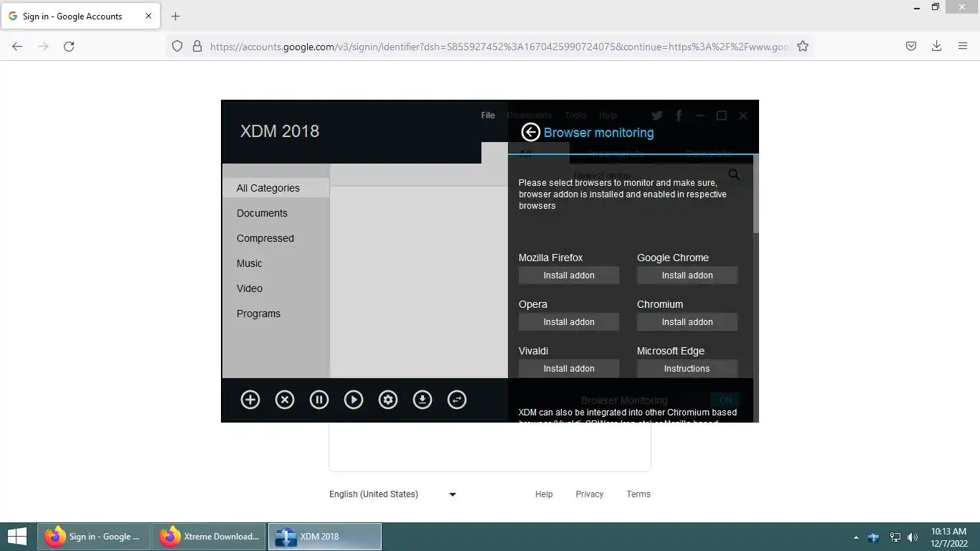Image resolution: width=980 pixels, height=551 pixels.
Task: Open the Windows Start menu
Action: coord(17,536)
